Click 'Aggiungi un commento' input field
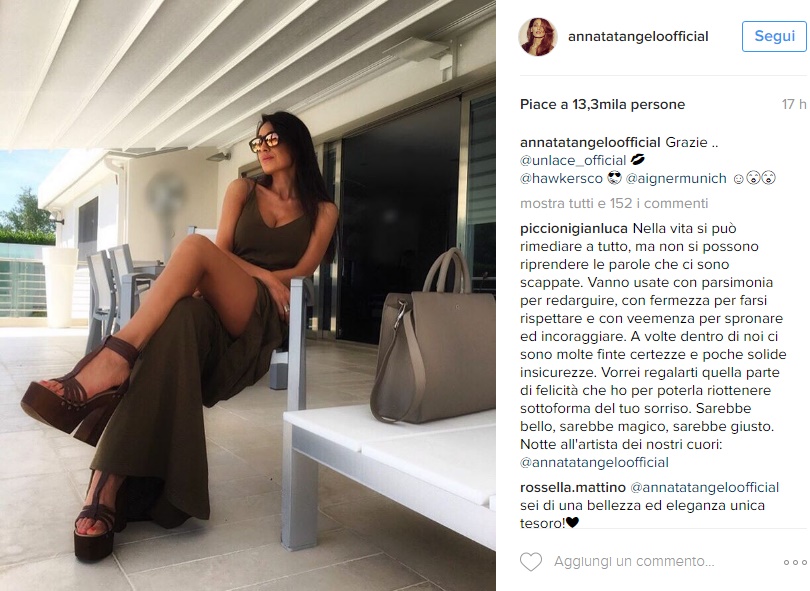This screenshot has height=591, width=810. click(x=634, y=562)
